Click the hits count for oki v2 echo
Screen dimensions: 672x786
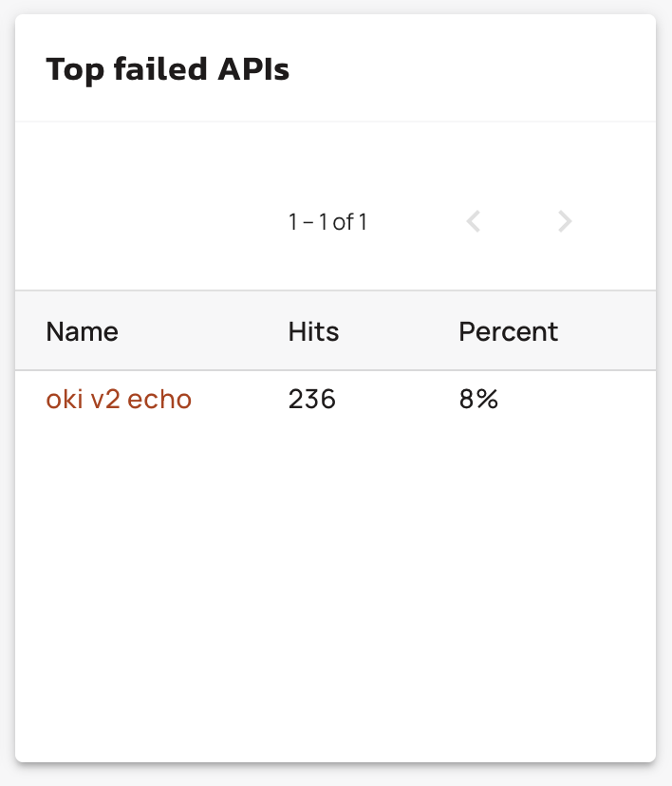(x=312, y=400)
